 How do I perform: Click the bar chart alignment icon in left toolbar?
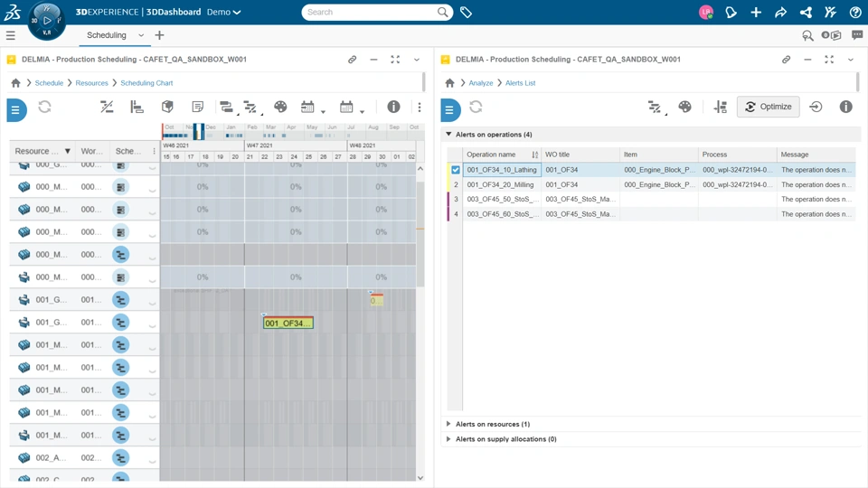tap(137, 107)
